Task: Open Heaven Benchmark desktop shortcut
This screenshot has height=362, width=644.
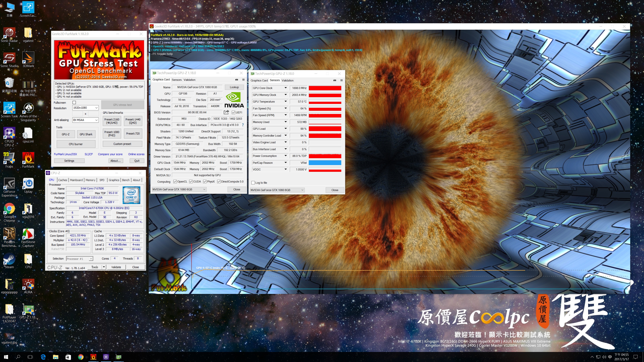Action: pos(9,237)
